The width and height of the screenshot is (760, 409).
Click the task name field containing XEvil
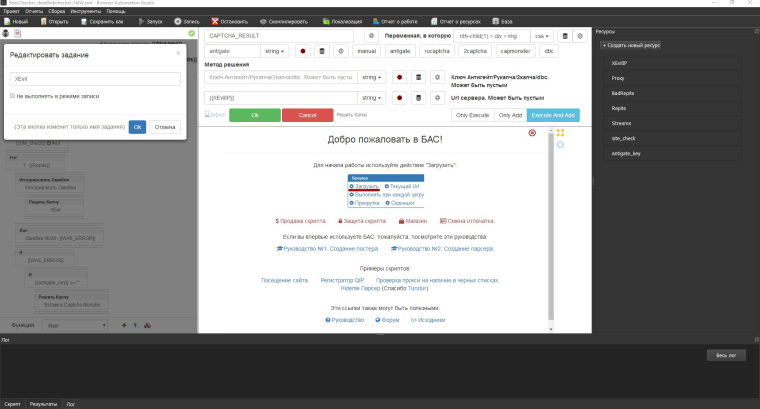tap(93, 78)
